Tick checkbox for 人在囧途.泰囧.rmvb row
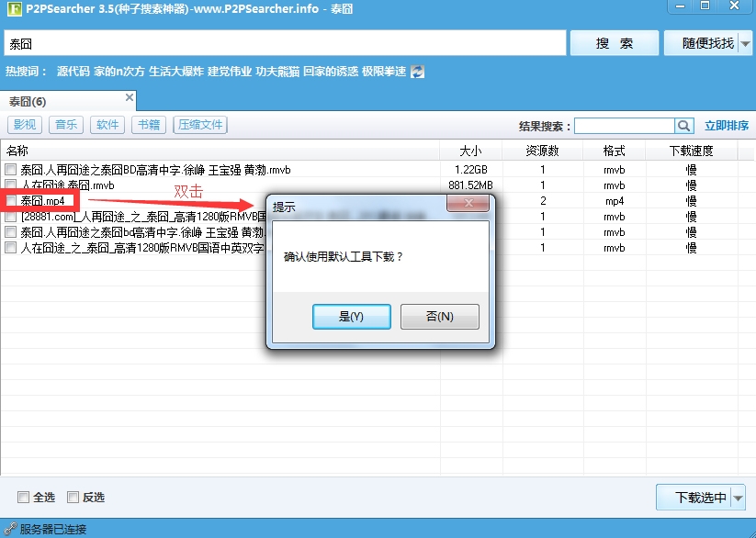Screen dimensions: 756x538 point(11,185)
